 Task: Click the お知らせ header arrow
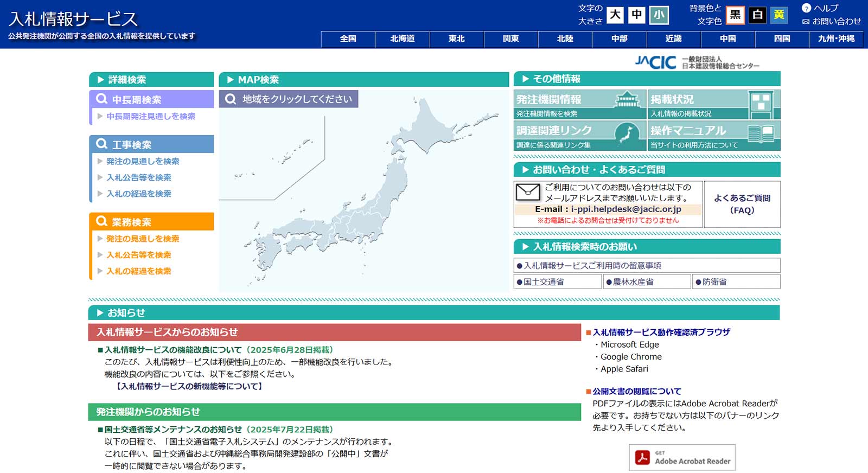(100, 313)
